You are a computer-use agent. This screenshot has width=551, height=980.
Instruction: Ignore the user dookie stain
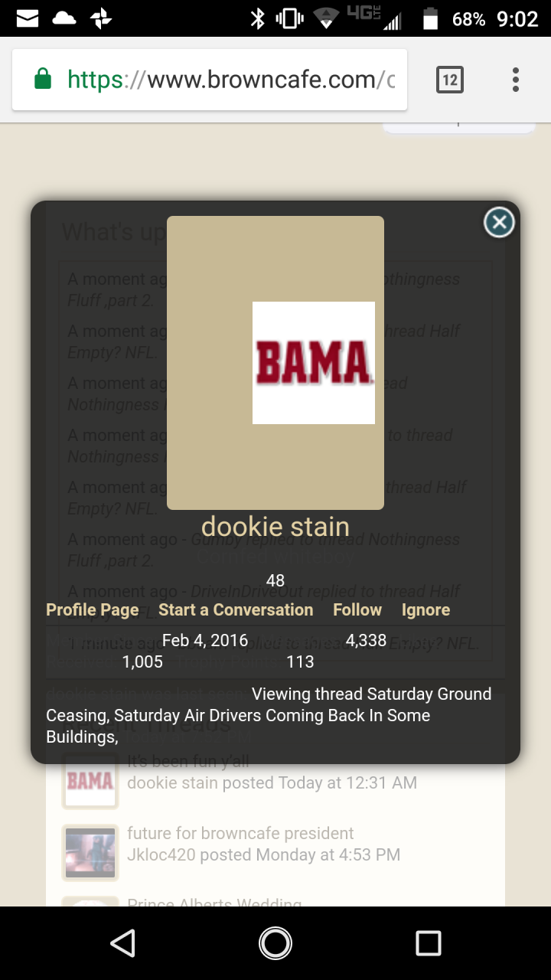425,610
